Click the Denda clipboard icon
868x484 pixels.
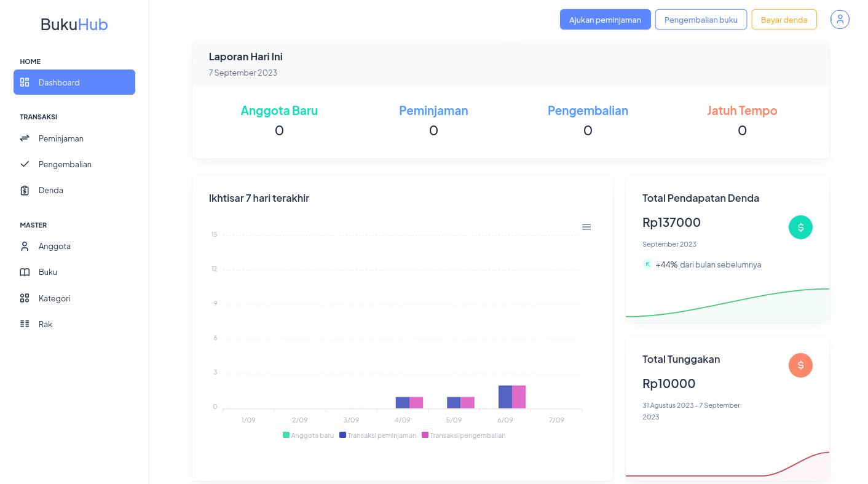click(25, 191)
